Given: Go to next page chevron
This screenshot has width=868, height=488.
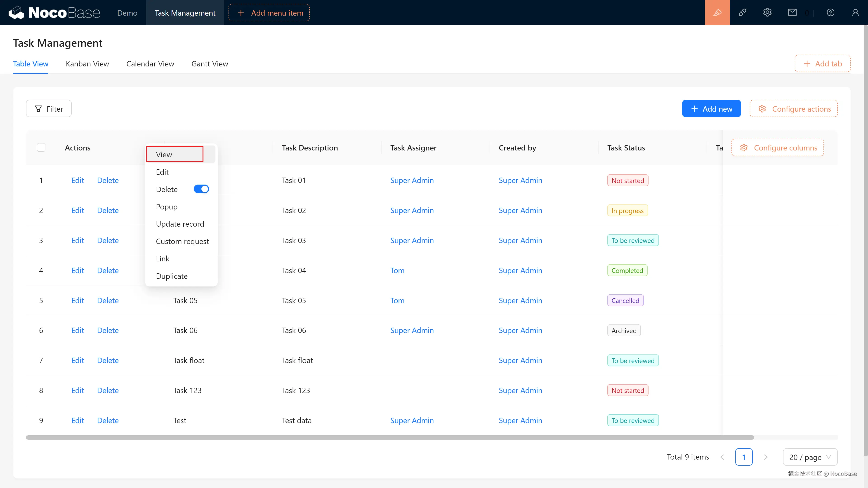Looking at the screenshot, I should pyautogui.click(x=766, y=457).
